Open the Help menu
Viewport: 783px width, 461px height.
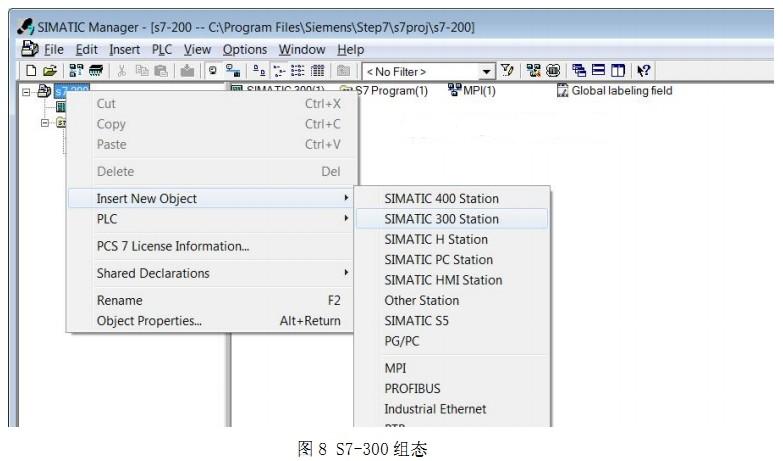tap(351, 49)
